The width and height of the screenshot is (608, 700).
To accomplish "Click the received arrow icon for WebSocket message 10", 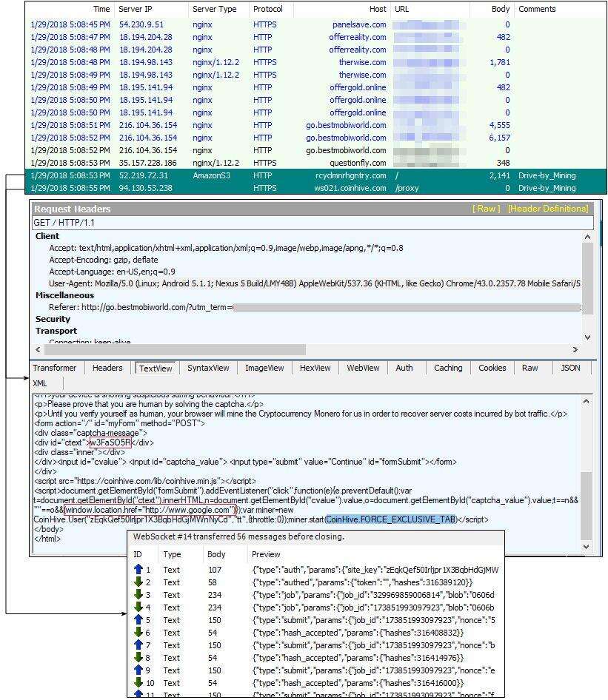I will coord(138,682).
